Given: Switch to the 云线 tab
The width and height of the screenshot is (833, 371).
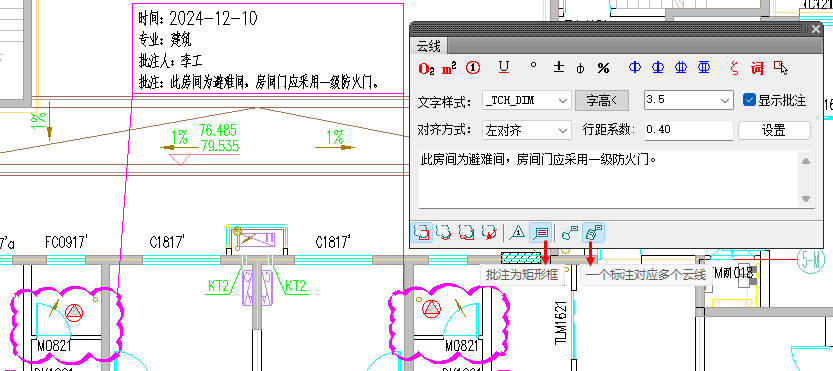Looking at the screenshot, I should 428,46.
